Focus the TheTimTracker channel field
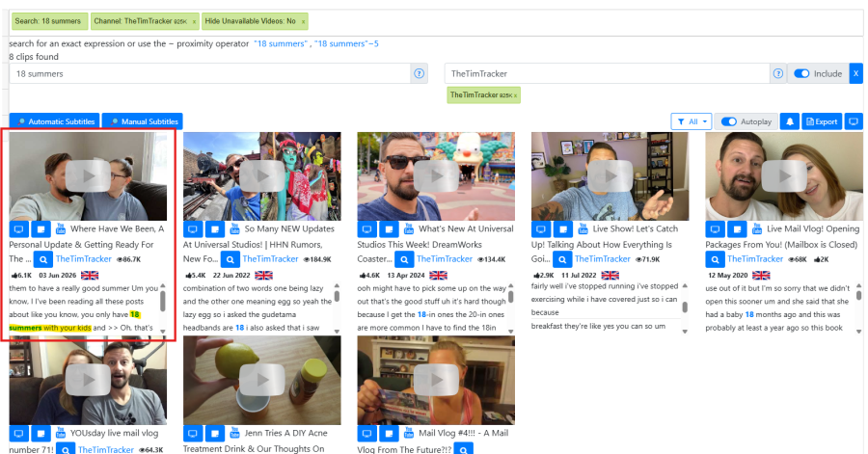Viewport: 868px width, 454px height. click(x=607, y=73)
